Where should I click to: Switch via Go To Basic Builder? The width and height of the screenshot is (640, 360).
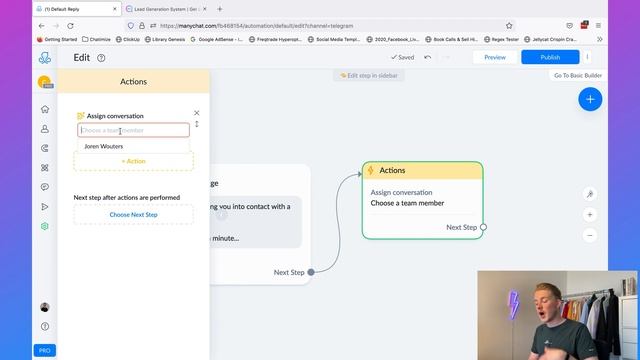pos(578,76)
